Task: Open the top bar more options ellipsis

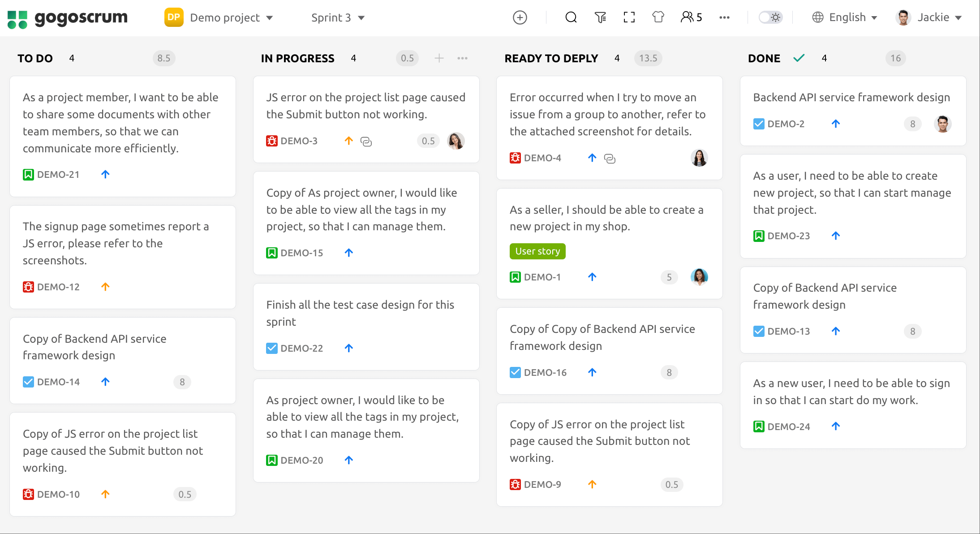Action: [724, 17]
